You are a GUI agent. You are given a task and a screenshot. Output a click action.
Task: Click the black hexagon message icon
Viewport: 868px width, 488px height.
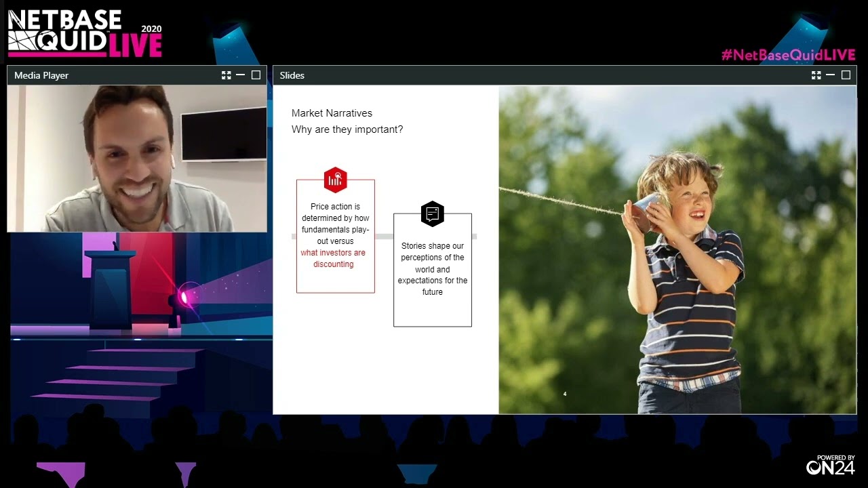[x=433, y=213]
